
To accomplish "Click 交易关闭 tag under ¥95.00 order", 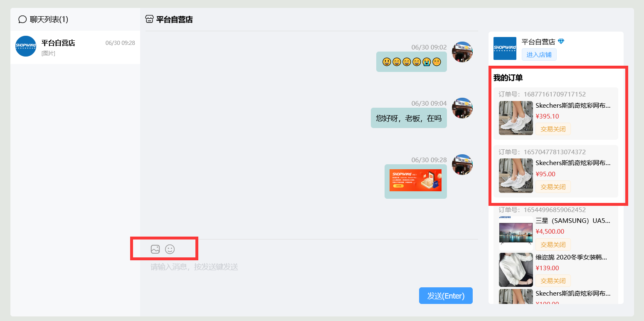I will (x=553, y=187).
